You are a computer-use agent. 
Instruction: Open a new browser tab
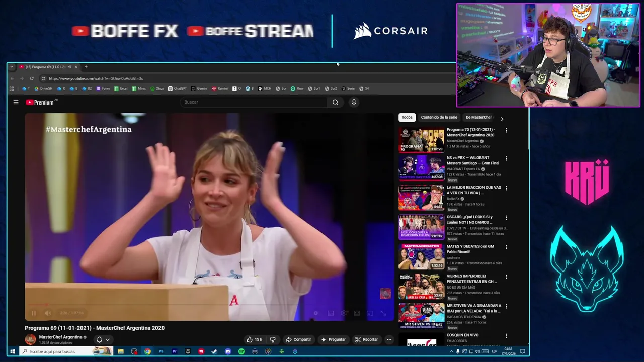(86, 67)
